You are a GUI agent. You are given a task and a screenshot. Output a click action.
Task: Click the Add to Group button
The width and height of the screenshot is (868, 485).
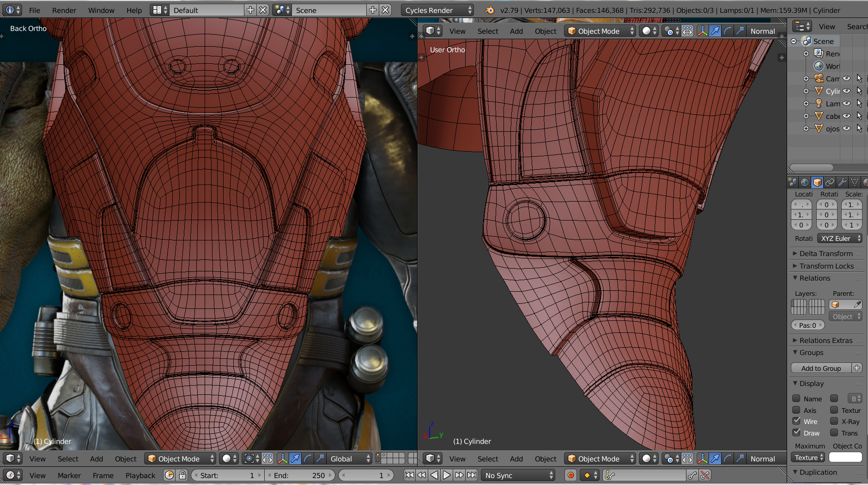click(821, 368)
